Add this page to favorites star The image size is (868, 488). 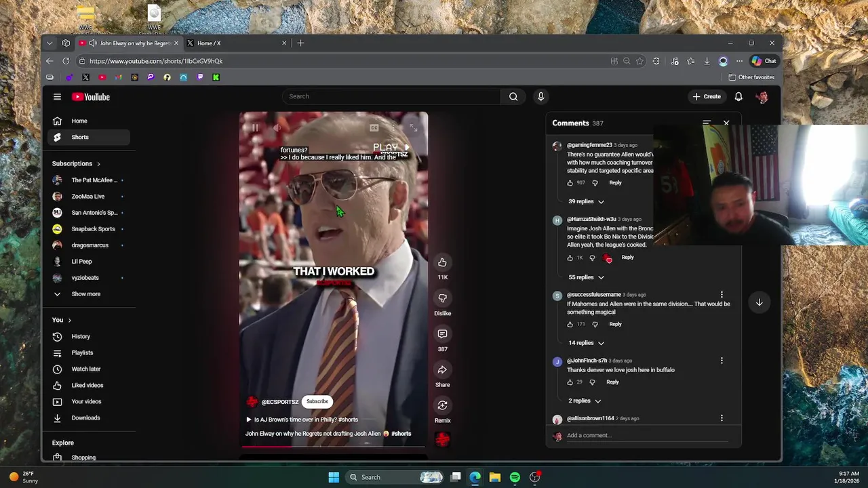coord(639,61)
